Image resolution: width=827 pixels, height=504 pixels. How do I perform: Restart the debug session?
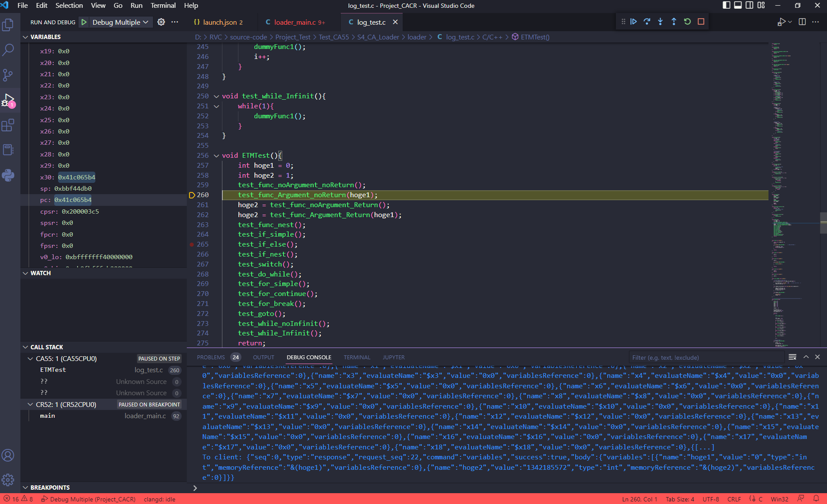click(x=687, y=22)
